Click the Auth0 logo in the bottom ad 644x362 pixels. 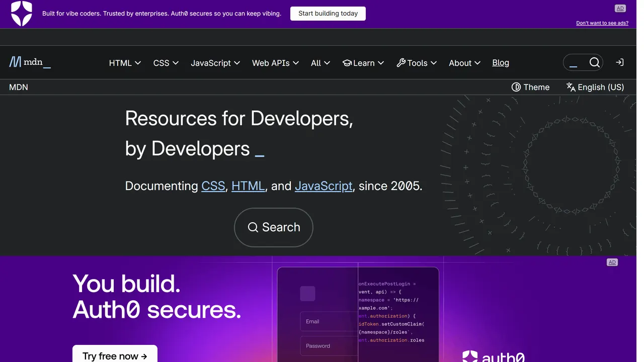click(x=493, y=356)
